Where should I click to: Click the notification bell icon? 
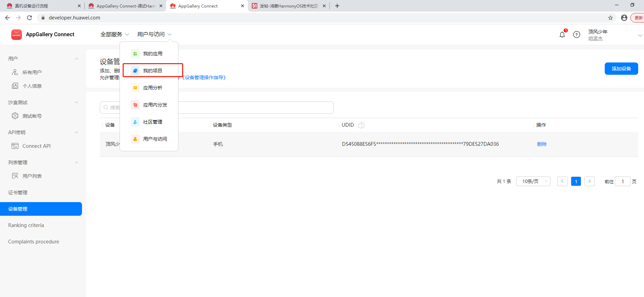[562, 34]
